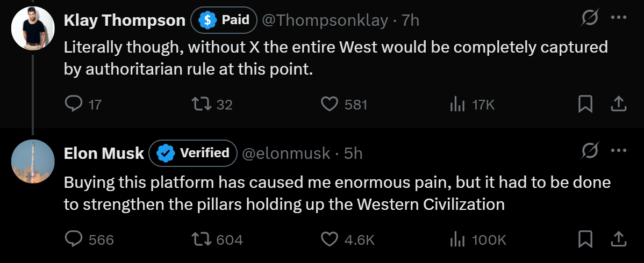
Task: Click the Verified badge beside Elon Musk
Action: point(193,154)
